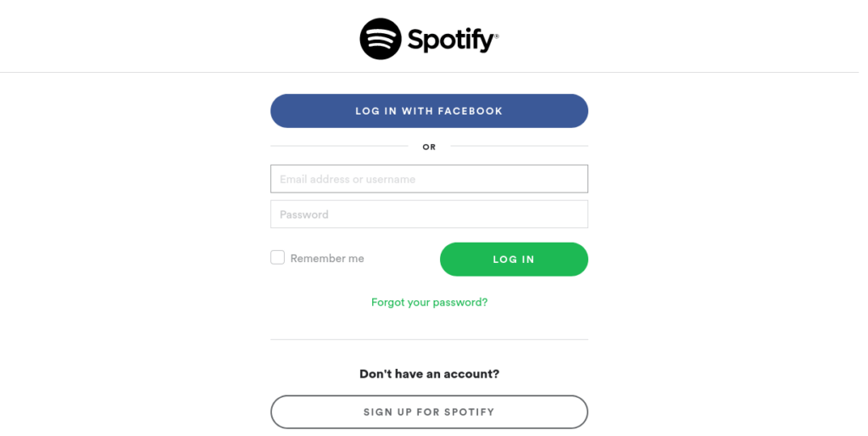Image resolution: width=868 pixels, height=436 pixels.
Task: Click the Don't have an account heading
Action: pos(429,374)
